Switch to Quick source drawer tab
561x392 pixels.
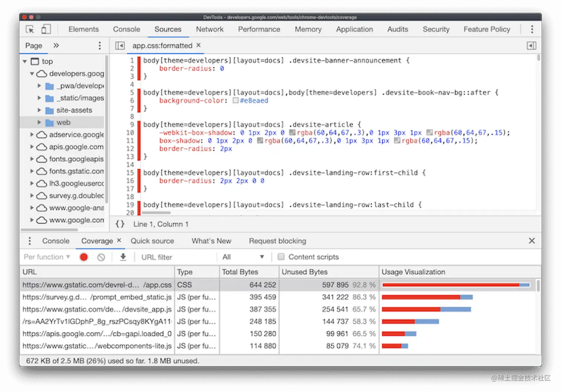pos(152,241)
